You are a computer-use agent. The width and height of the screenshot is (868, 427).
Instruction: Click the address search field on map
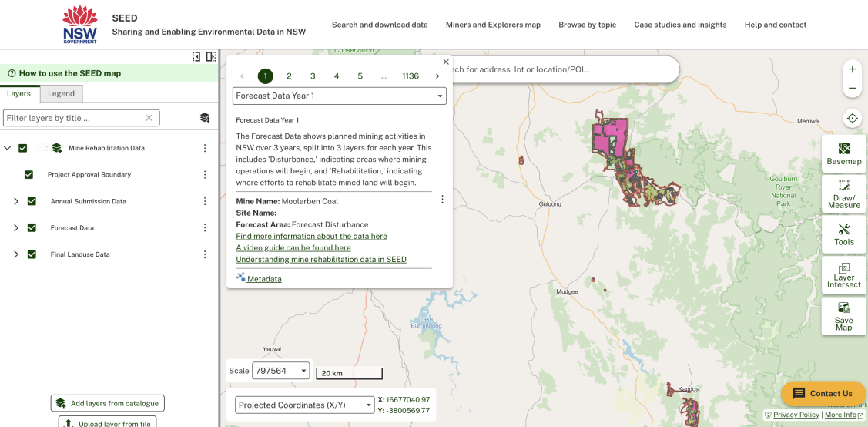click(x=565, y=70)
